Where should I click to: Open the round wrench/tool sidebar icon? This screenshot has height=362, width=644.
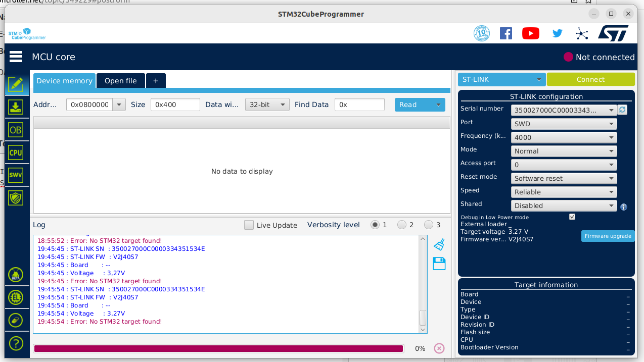click(16, 320)
